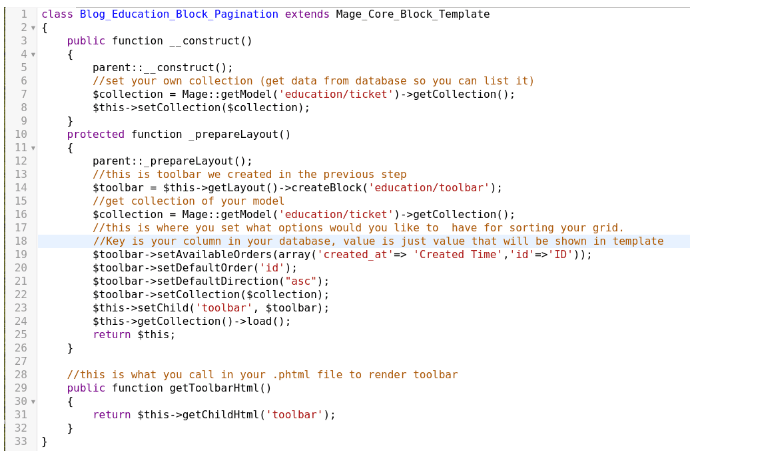
Task: Collapse the class body fold arrow on line 2
Action: [x=33, y=28]
